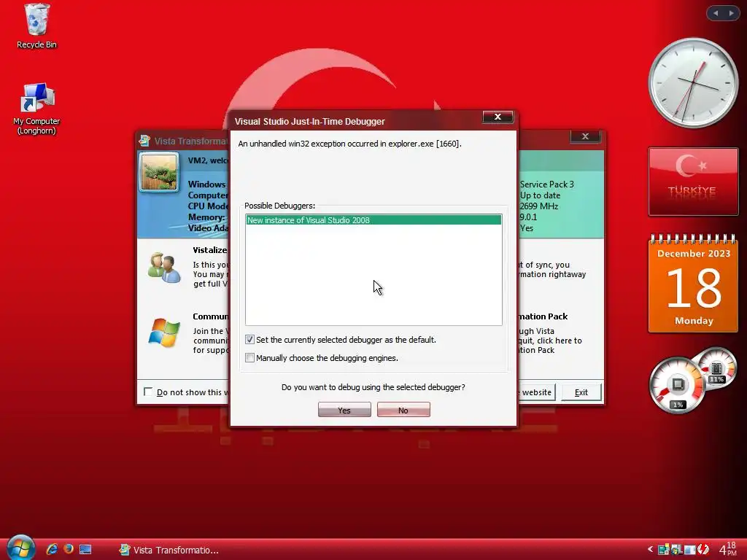Screen dimensions: 747x560
Task: Click the 'Service Pack 3' text
Action: (547, 184)
